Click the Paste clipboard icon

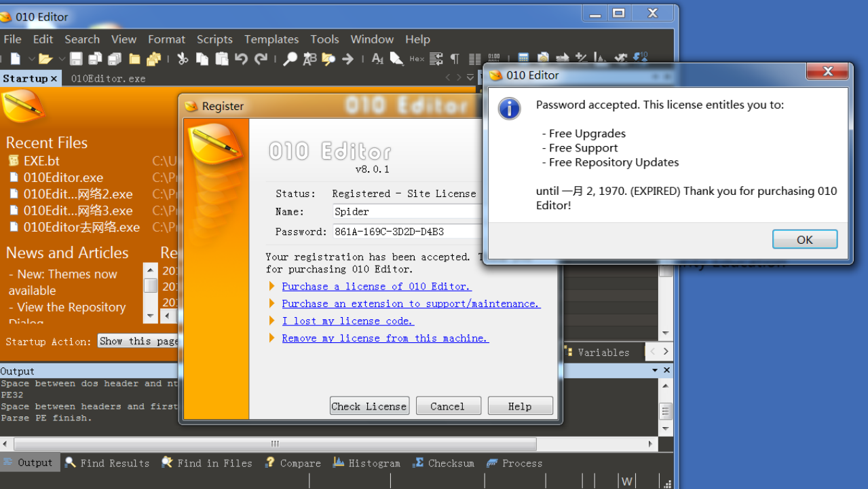coord(221,59)
